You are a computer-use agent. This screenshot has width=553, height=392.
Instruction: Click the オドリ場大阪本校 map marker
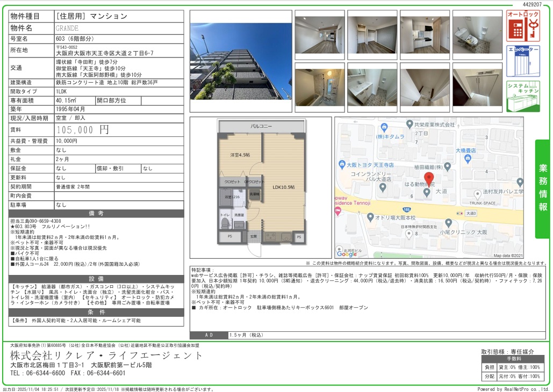[x=370, y=217]
